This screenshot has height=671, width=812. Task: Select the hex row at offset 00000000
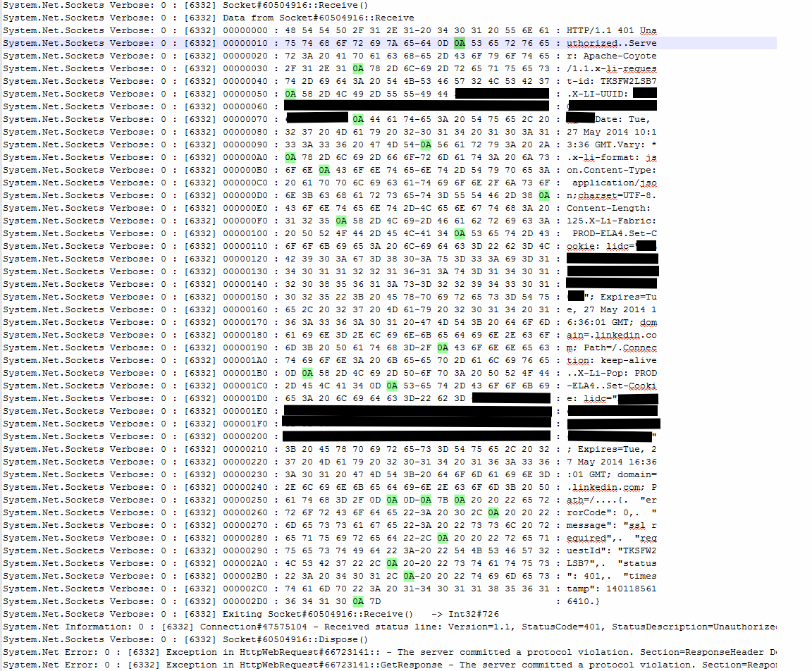pyautogui.click(x=330, y=30)
